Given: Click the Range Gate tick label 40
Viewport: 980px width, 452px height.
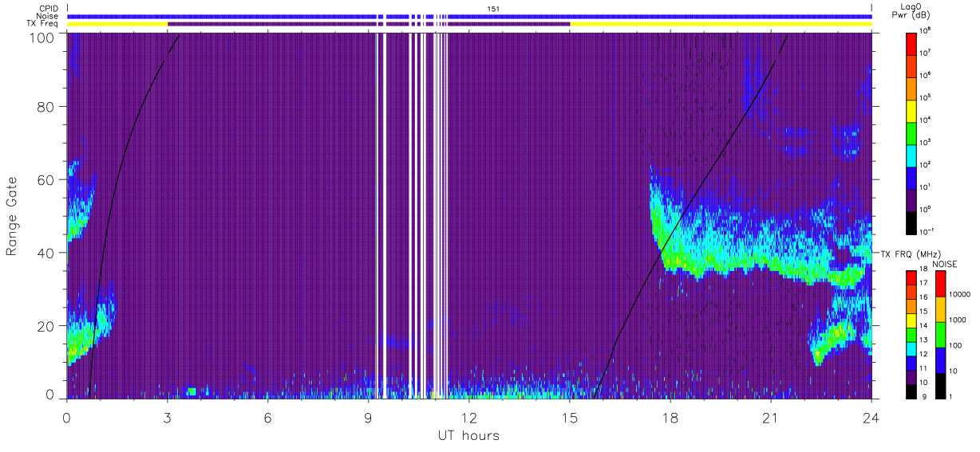Looking at the screenshot, I should tap(47, 253).
